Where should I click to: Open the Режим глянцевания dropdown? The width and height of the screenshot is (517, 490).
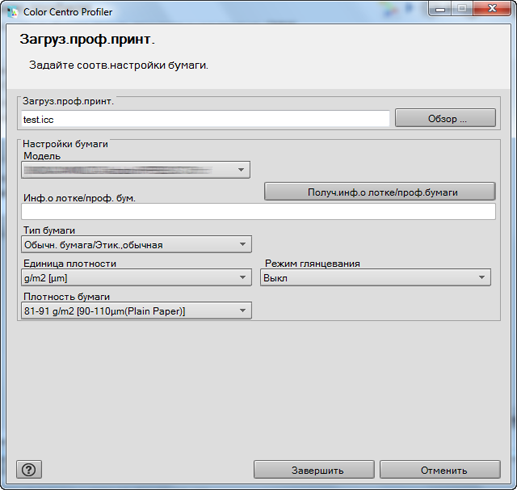click(375, 277)
